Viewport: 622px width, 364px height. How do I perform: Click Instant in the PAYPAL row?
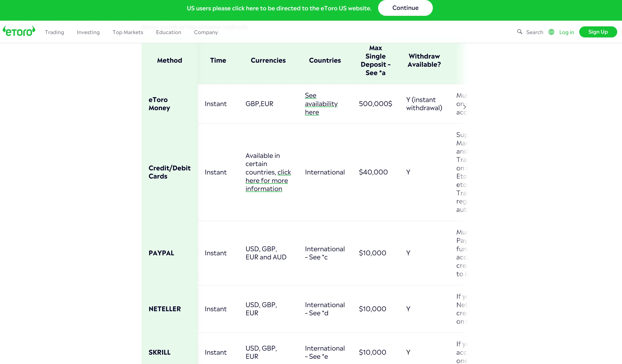pyautogui.click(x=216, y=253)
